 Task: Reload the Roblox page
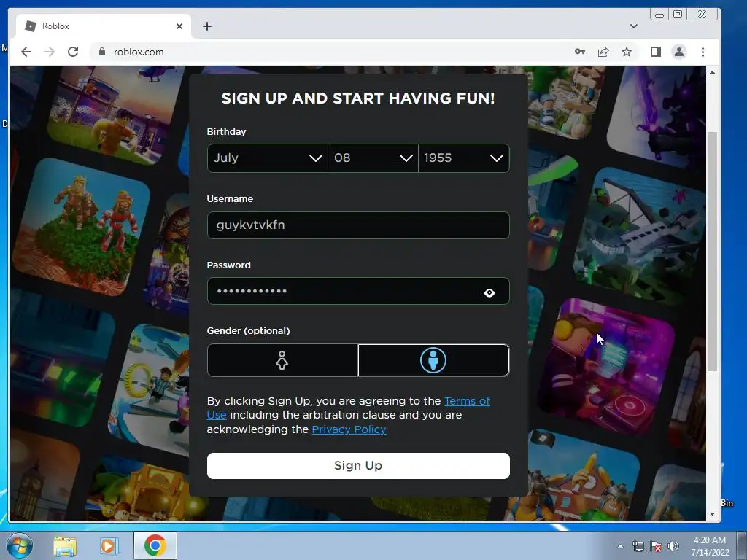pyautogui.click(x=73, y=52)
